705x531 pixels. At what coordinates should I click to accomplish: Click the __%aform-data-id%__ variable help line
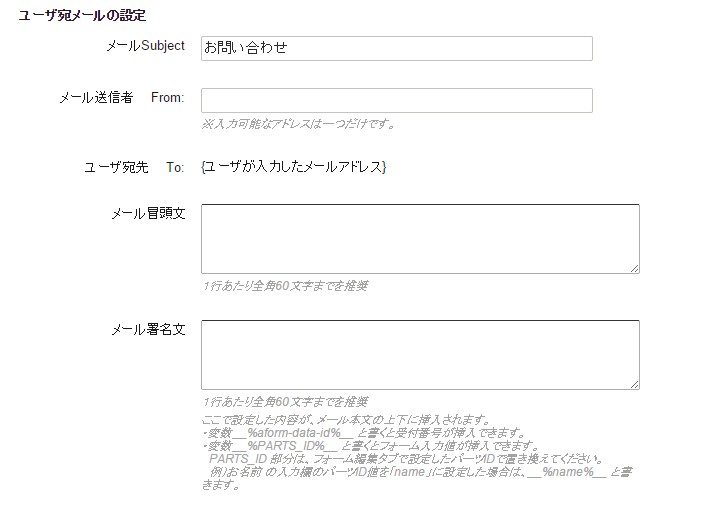tap(360, 433)
